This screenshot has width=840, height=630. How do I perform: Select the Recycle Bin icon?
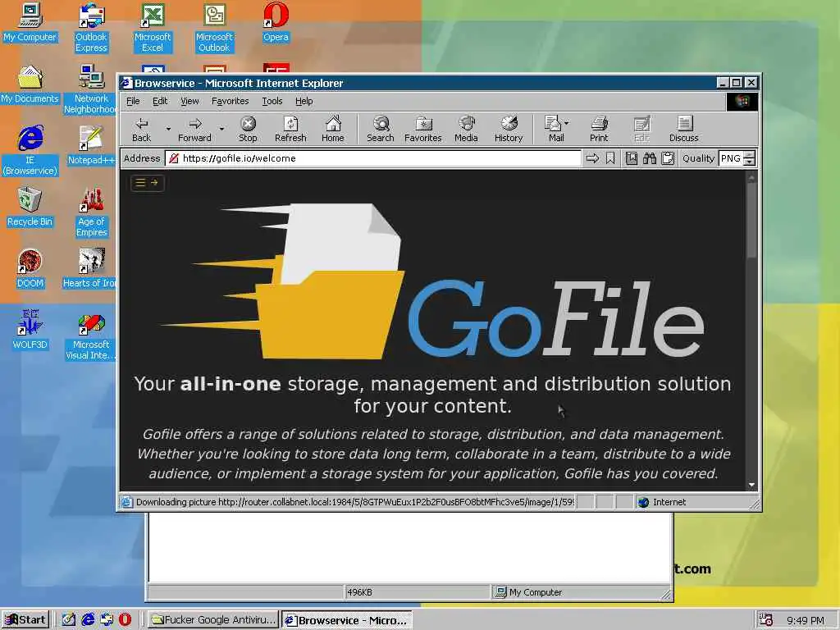click(30, 208)
